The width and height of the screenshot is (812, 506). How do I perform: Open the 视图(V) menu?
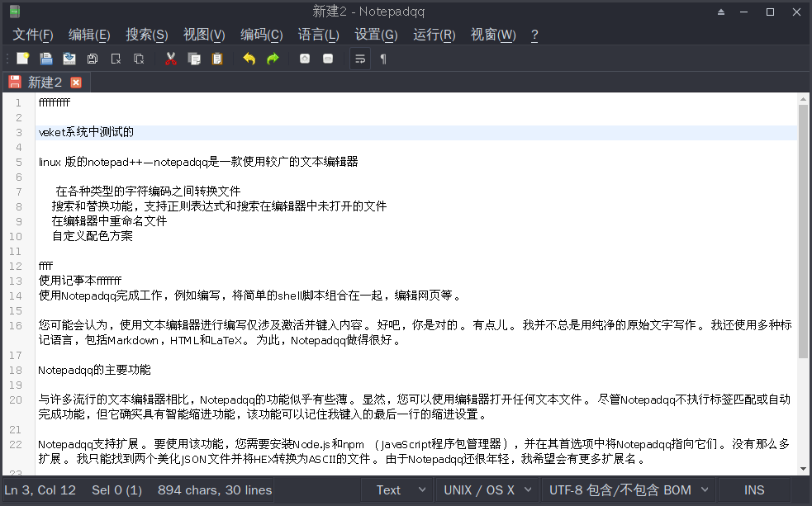[x=204, y=35]
